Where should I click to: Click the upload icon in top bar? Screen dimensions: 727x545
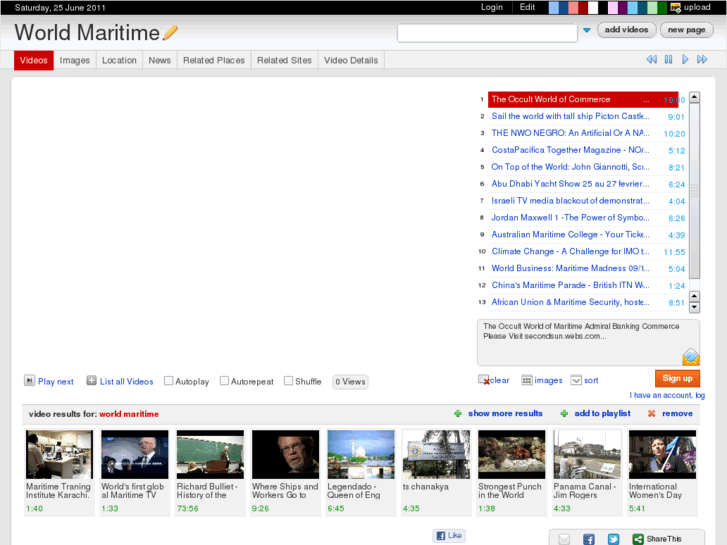[x=676, y=7]
